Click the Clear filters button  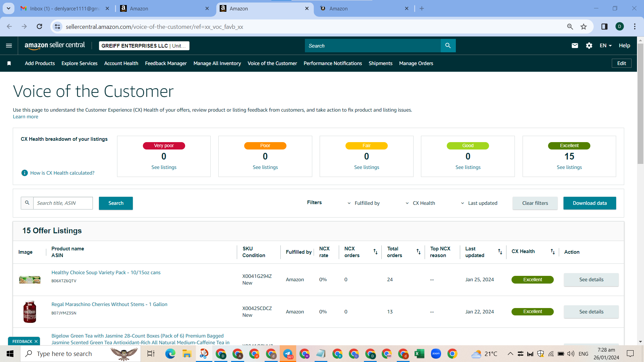(x=535, y=203)
